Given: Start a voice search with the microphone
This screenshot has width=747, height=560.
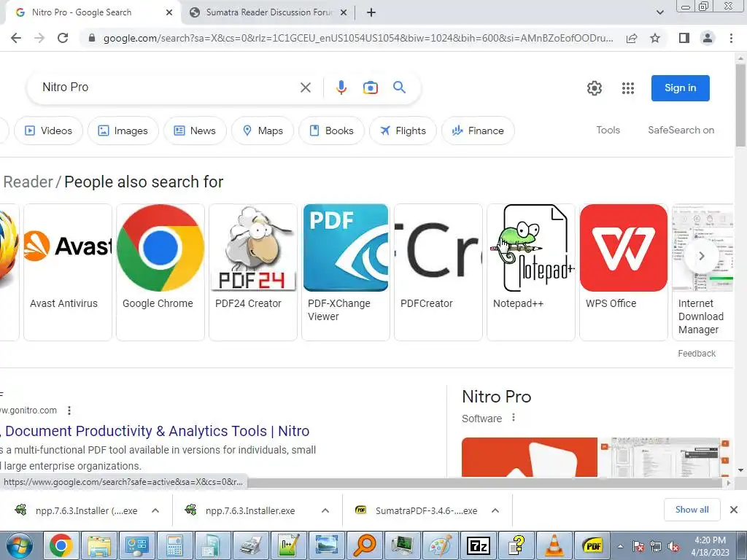Looking at the screenshot, I should pos(341,87).
